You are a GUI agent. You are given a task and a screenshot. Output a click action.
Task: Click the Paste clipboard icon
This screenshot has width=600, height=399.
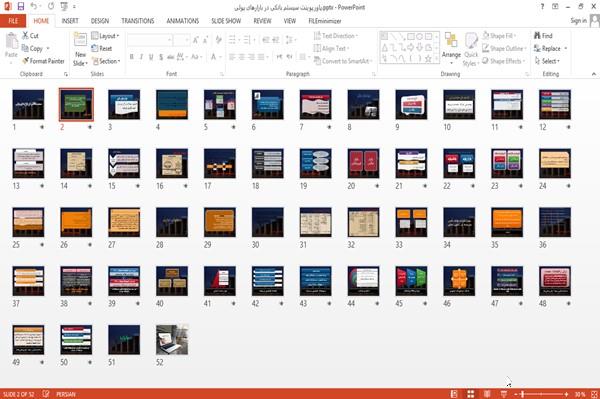(x=11, y=41)
